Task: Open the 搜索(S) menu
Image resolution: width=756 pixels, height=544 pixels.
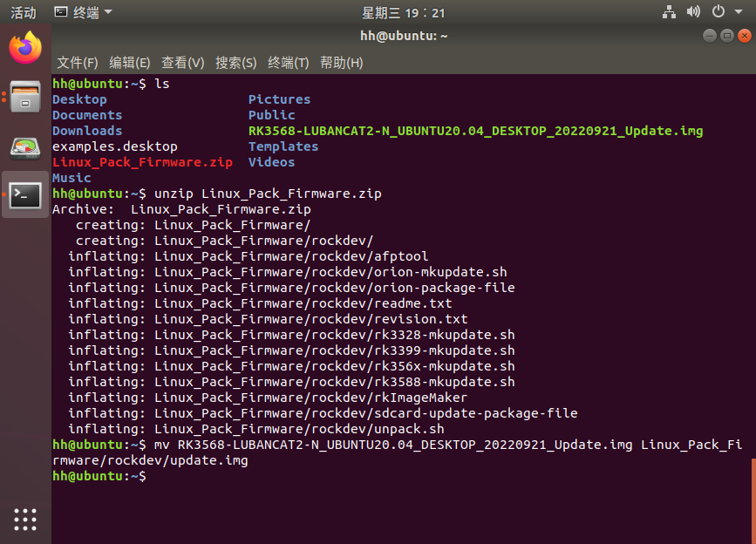Action: click(236, 62)
